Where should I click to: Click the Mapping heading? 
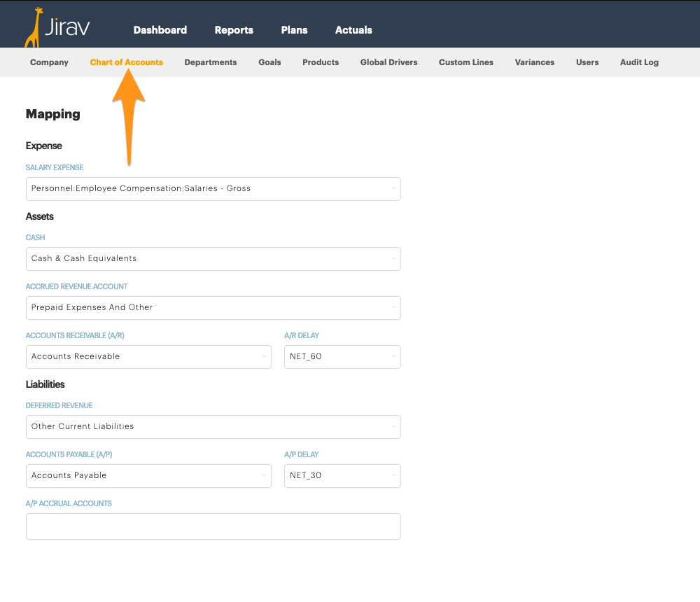point(53,114)
